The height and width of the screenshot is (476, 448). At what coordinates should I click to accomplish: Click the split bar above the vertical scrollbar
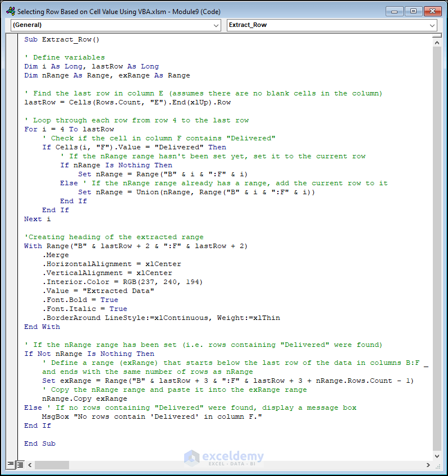(437, 36)
